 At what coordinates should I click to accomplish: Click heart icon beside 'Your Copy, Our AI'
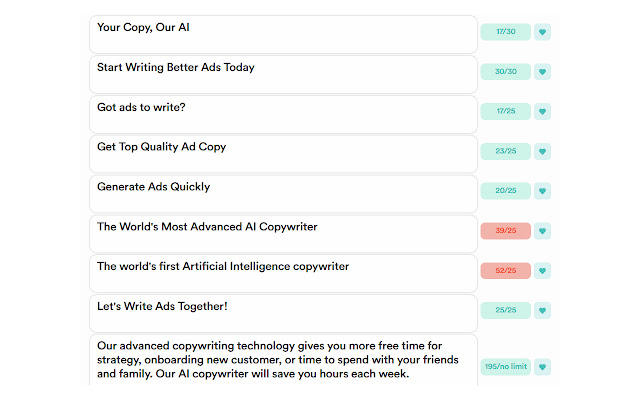point(543,32)
